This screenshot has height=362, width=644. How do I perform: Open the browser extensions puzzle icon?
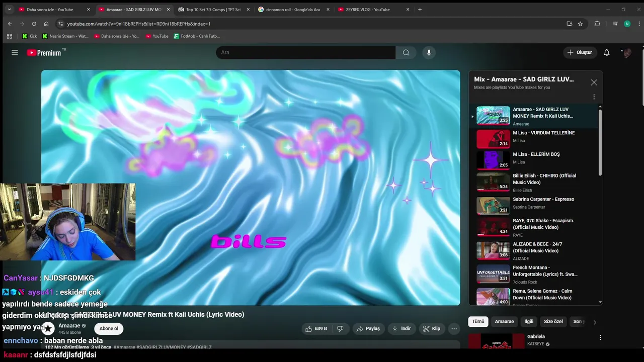tap(597, 24)
